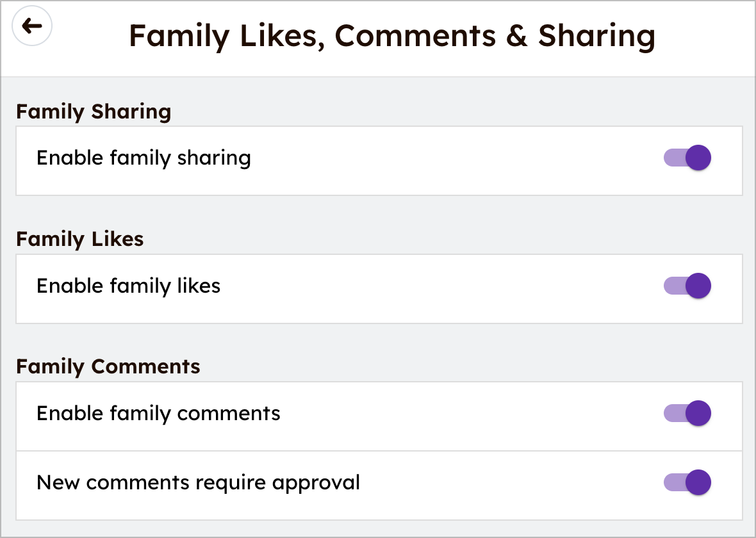Click the 'Enable family comments' label text
756x538 pixels.
pyautogui.click(x=158, y=413)
